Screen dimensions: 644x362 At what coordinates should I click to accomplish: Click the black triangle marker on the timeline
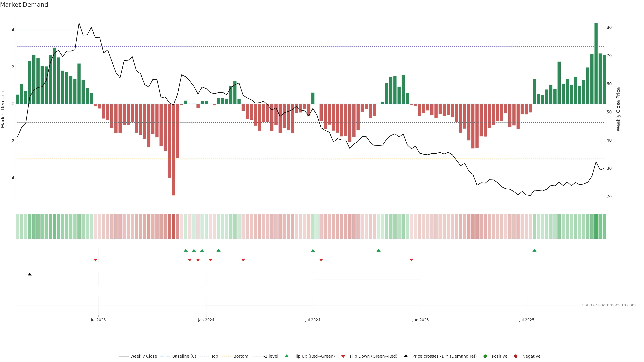coord(30,274)
